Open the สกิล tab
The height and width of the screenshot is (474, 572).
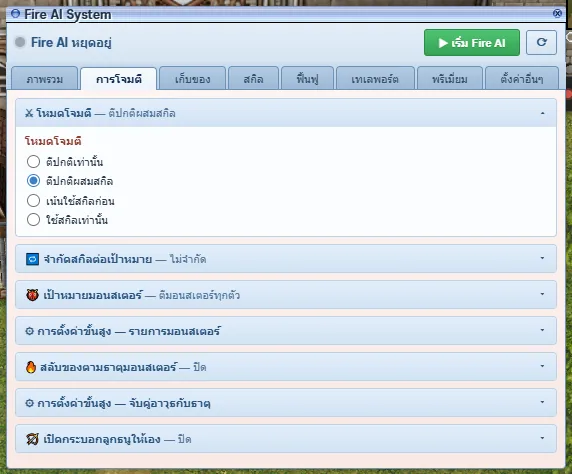tap(253, 78)
